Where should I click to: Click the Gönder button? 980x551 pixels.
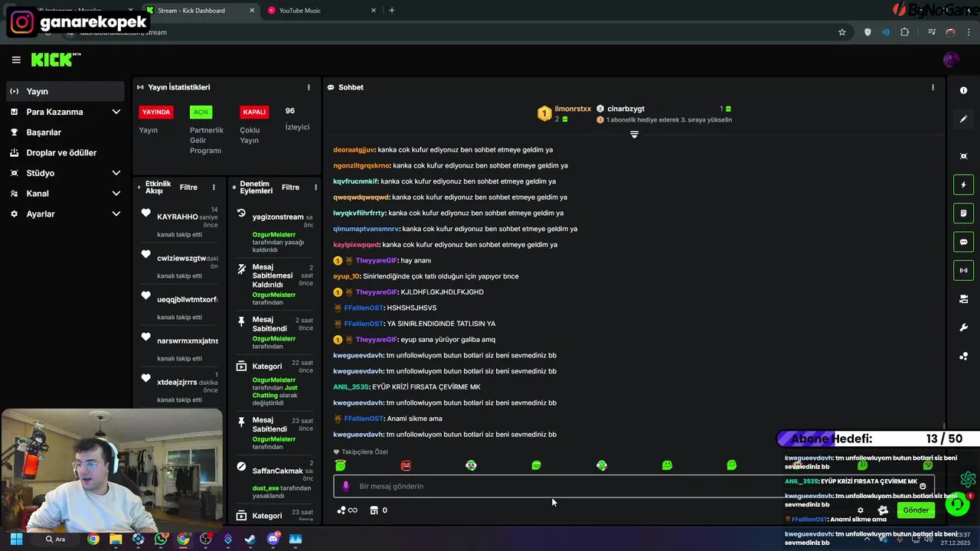(x=916, y=510)
